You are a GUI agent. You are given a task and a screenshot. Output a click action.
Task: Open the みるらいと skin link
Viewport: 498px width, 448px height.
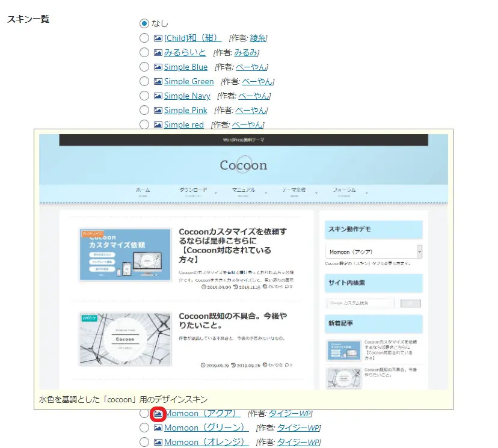pos(185,52)
